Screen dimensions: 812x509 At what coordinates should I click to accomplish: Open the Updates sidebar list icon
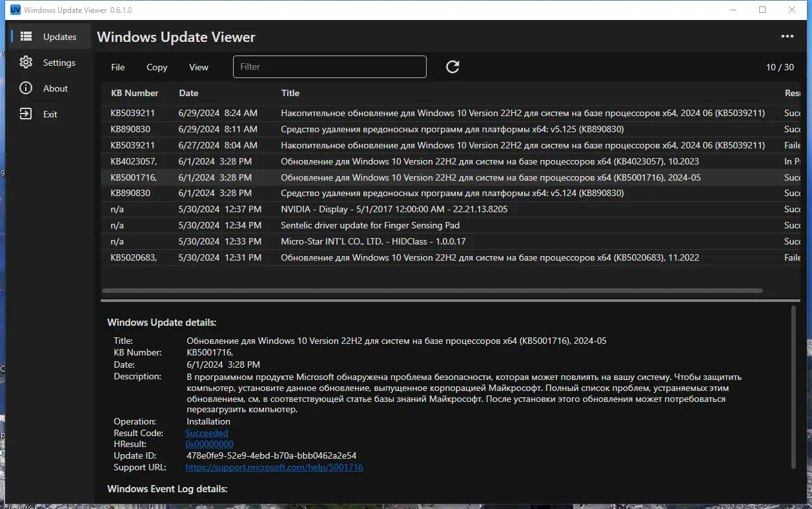click(x=26, y=37)
